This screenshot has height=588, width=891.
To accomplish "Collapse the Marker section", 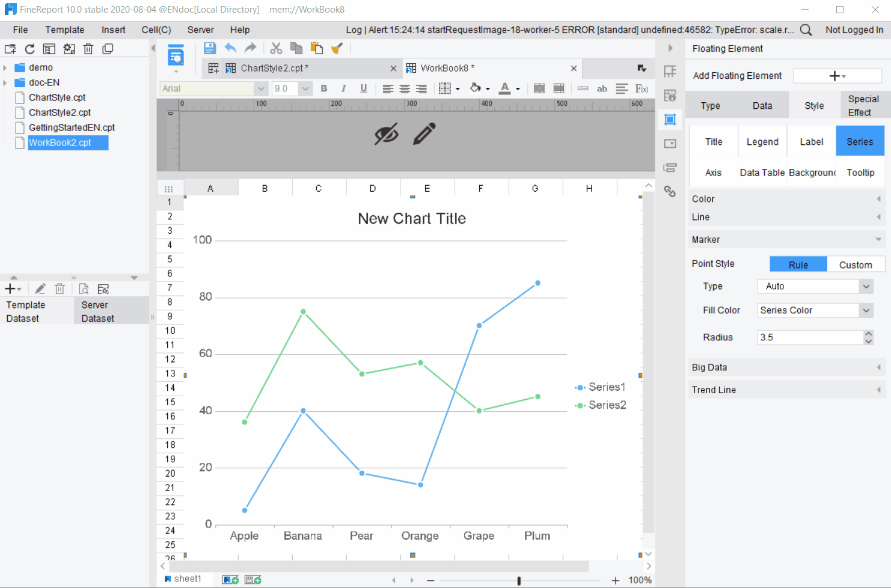I will pyautogui.click(x=786, y=239).
